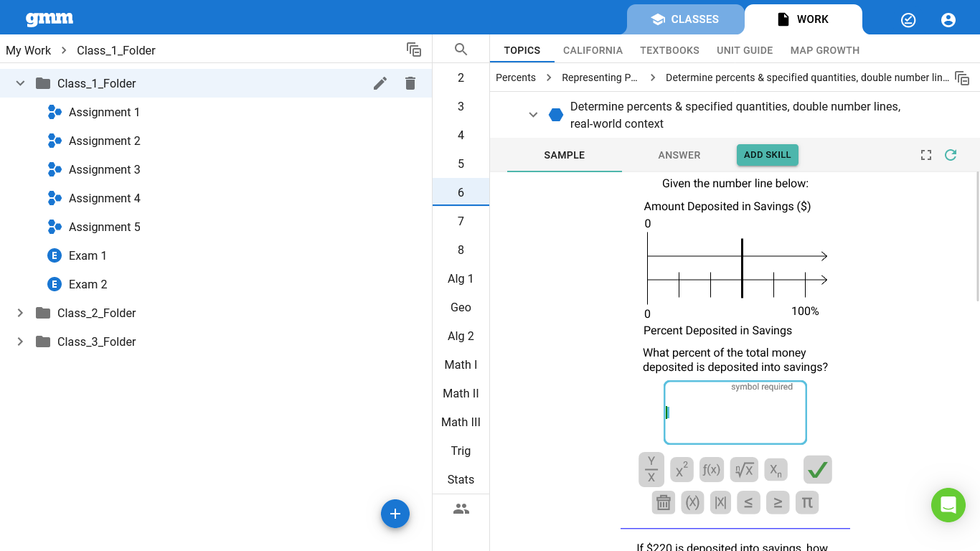980x551 pixels.
Task: Show the ANSWER tab
Action: coord(679,155)
